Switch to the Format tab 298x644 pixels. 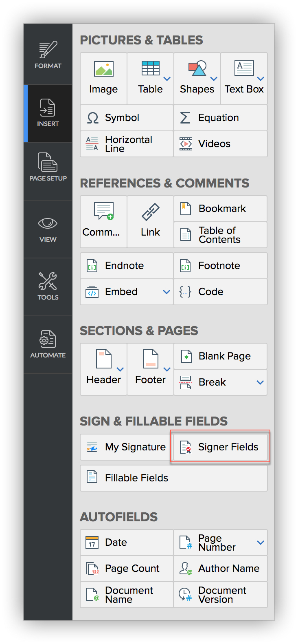click(x=48, y=55)
